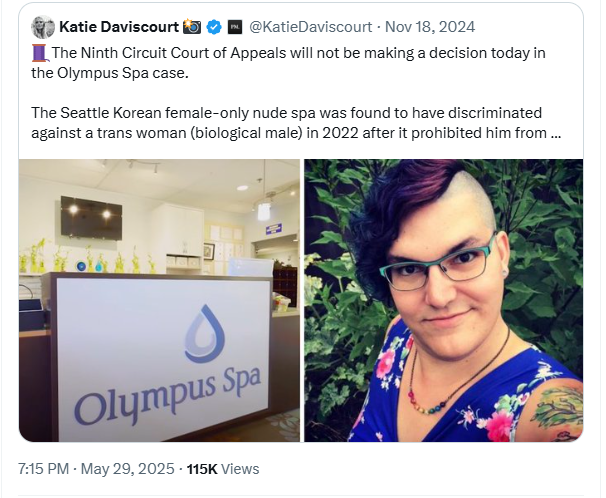Viewport: 606px width, 498px height.
Task: Click the purple thread spool emoji
Action: pos(40,53)
